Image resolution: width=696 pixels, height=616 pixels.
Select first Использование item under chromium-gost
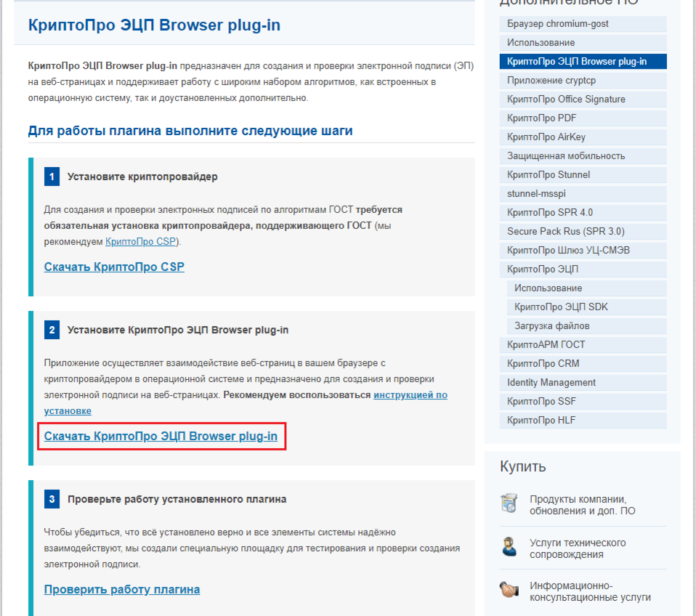583,43
